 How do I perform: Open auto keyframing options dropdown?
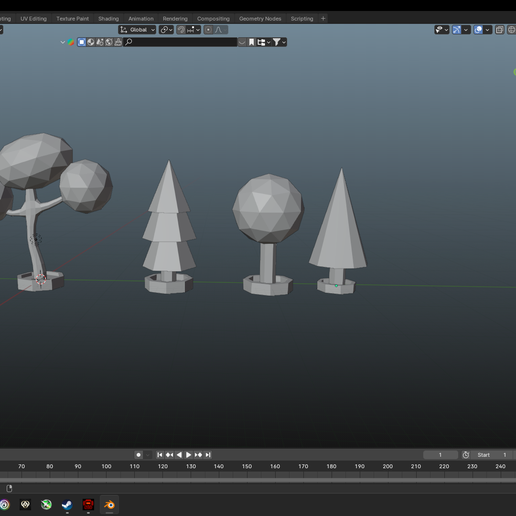(x=148, y=455)
